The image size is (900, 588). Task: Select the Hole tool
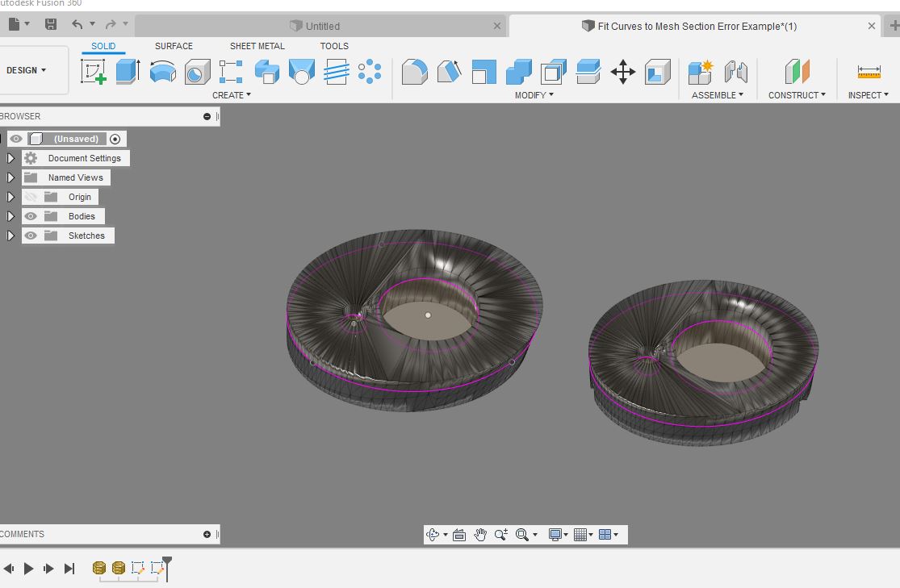[x=196, y=71]
